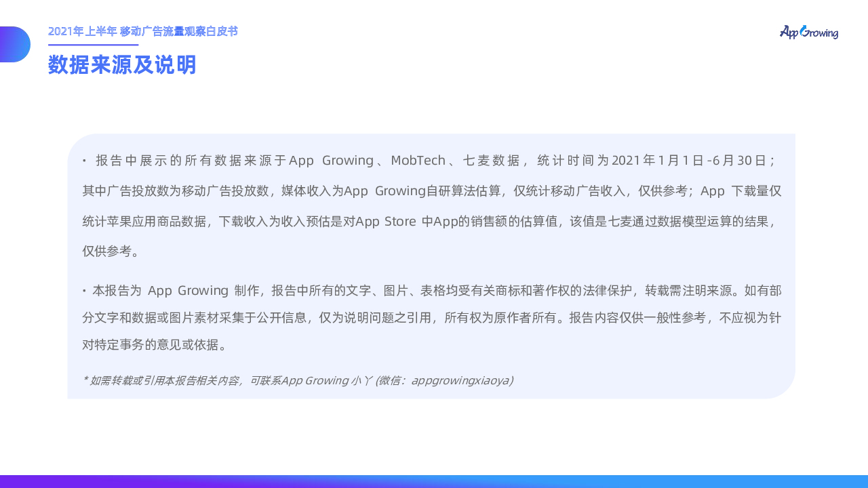
Task: Select the heading 数据来源及说明
Action: 122,65
